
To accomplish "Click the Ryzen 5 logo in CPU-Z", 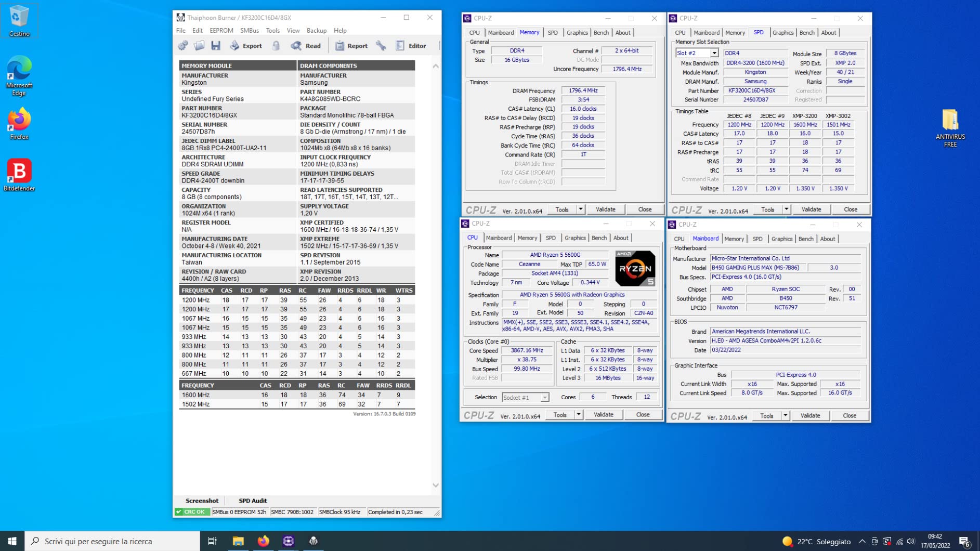I will coord(635,268).
